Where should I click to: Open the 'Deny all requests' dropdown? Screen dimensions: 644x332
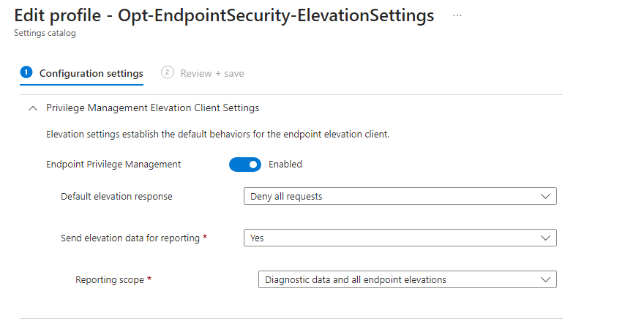399,196
